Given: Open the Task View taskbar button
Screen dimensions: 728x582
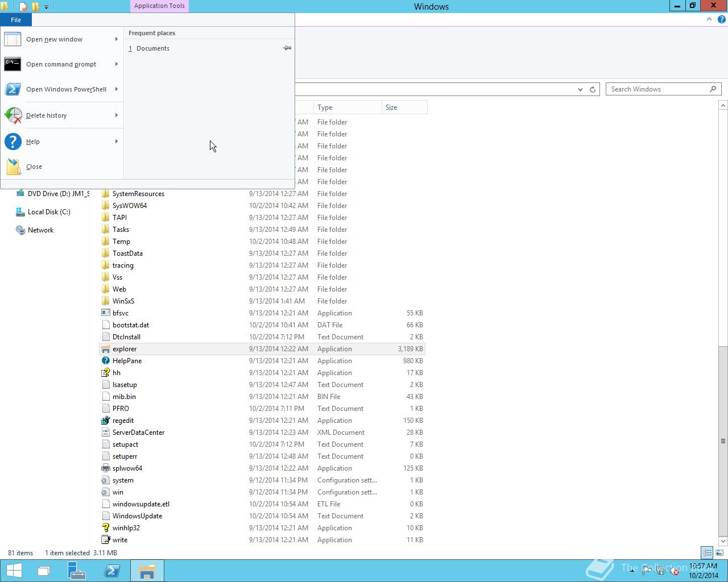Looking at the screenshot, I should coord(44,571).
